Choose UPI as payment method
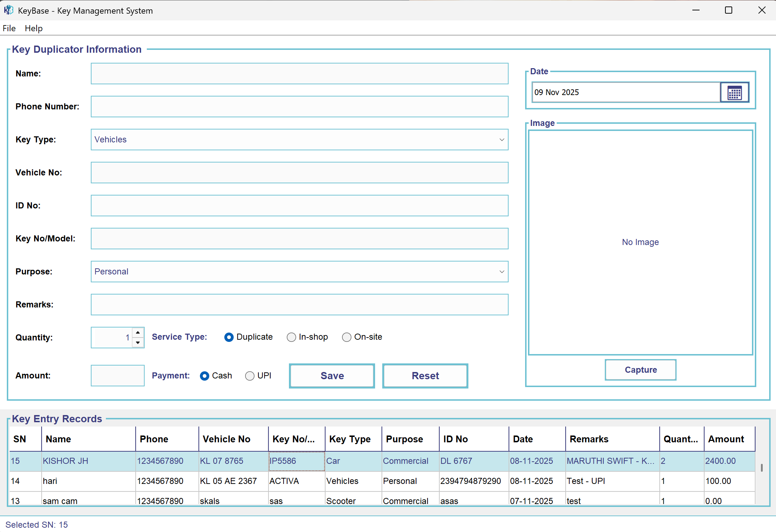This screenshot has height=532, width=776. click(x=249, y=376)
